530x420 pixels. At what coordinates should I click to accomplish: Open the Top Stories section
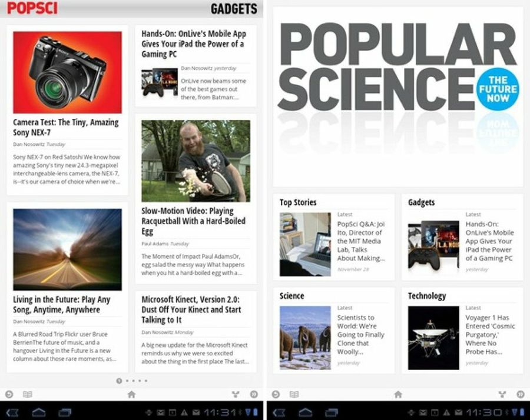point(298,202)
